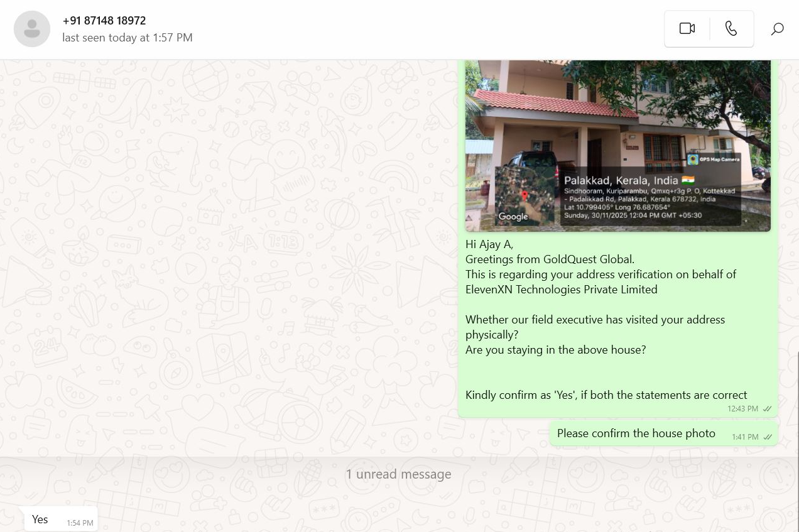Click the 'Palakkad, Kerala, India' photo caption
This screenshot has width=799, height=532.
629,180
